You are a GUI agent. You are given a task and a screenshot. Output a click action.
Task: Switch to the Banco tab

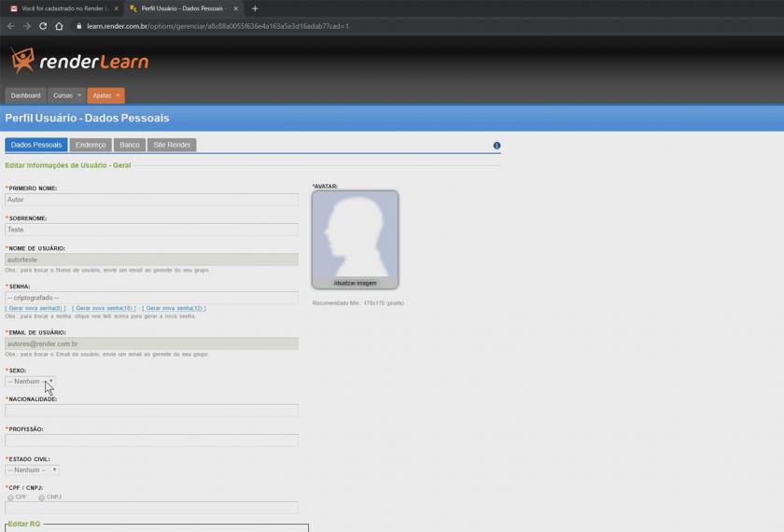(130, 146)
